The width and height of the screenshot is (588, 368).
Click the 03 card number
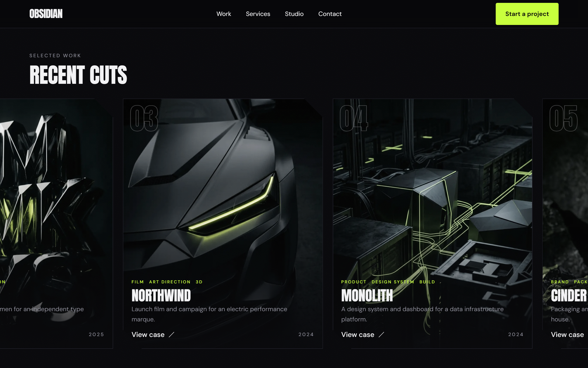pos(144,118)
